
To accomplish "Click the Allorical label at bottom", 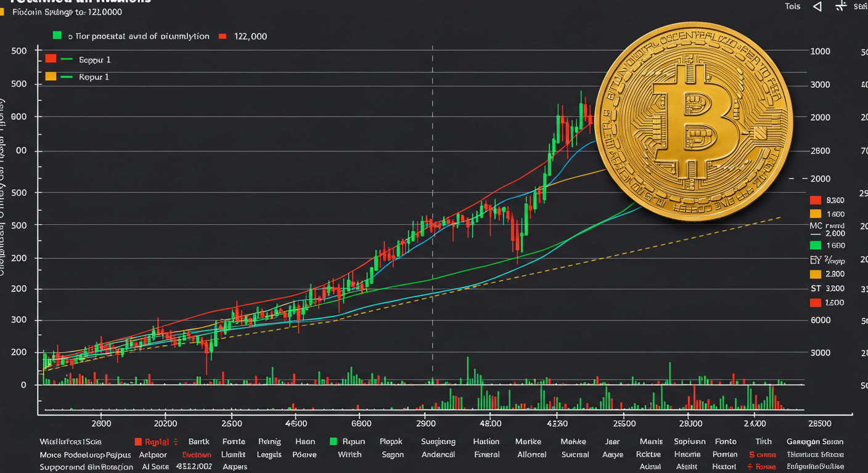I will coord(531,455).
